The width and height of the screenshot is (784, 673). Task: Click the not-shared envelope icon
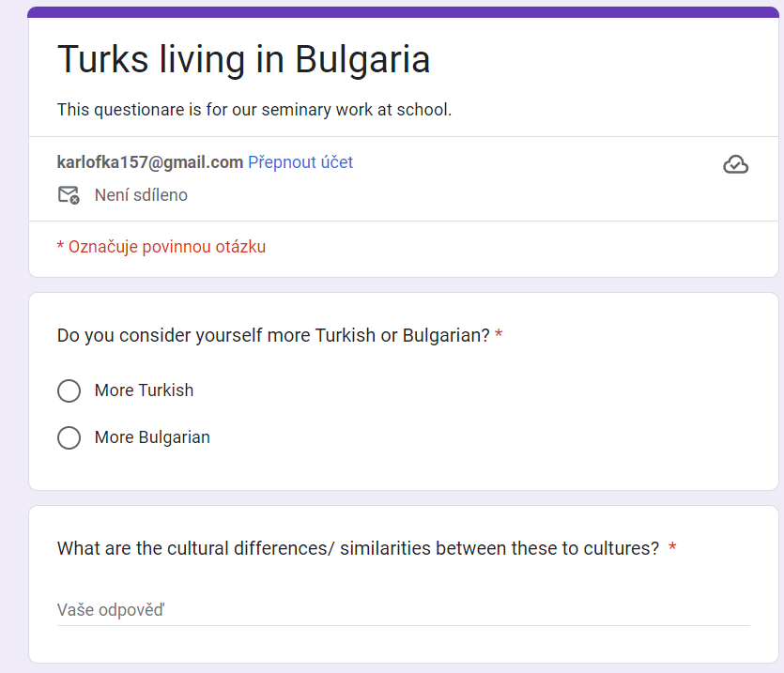tap(69, 195)
